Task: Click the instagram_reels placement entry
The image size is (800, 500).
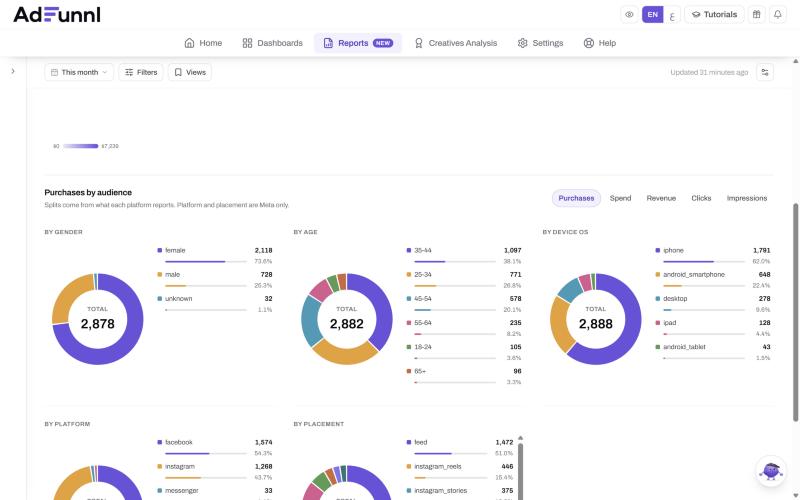Action: tap(460, 471)
